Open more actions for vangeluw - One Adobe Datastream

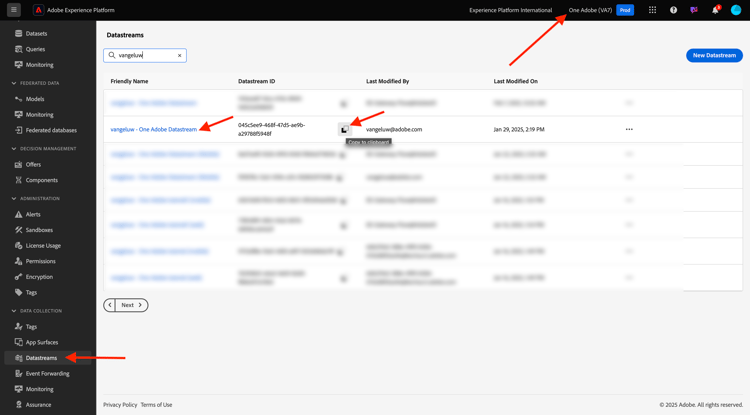(x=629, y=130)
